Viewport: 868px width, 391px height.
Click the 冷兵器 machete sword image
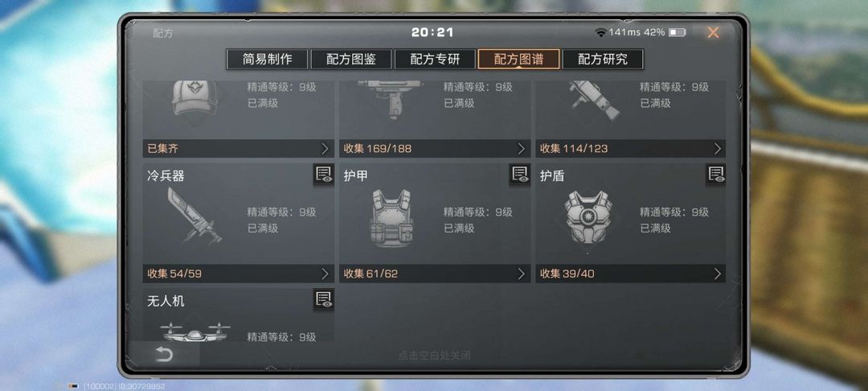point(194,216)
